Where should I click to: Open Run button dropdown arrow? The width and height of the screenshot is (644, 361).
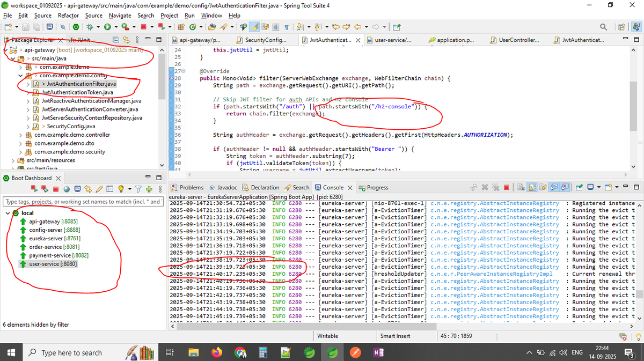pyautogui.click(x=116, y=27)
